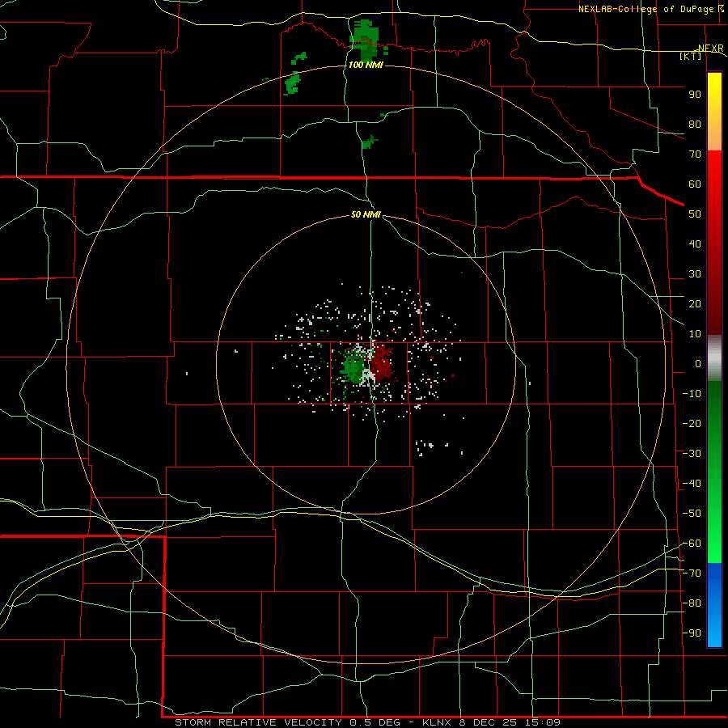The image size is (728, 728).
Task: Click the 8 DEC 25 date text
Action: point(488,722)
